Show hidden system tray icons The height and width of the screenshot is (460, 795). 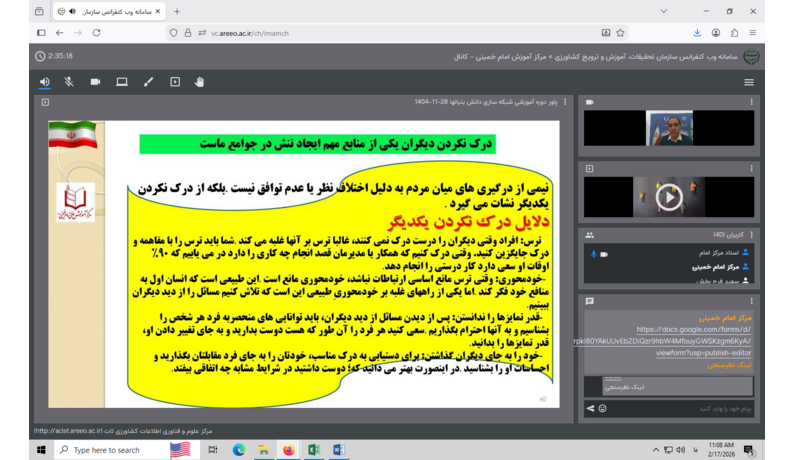(x=656, y=450)
